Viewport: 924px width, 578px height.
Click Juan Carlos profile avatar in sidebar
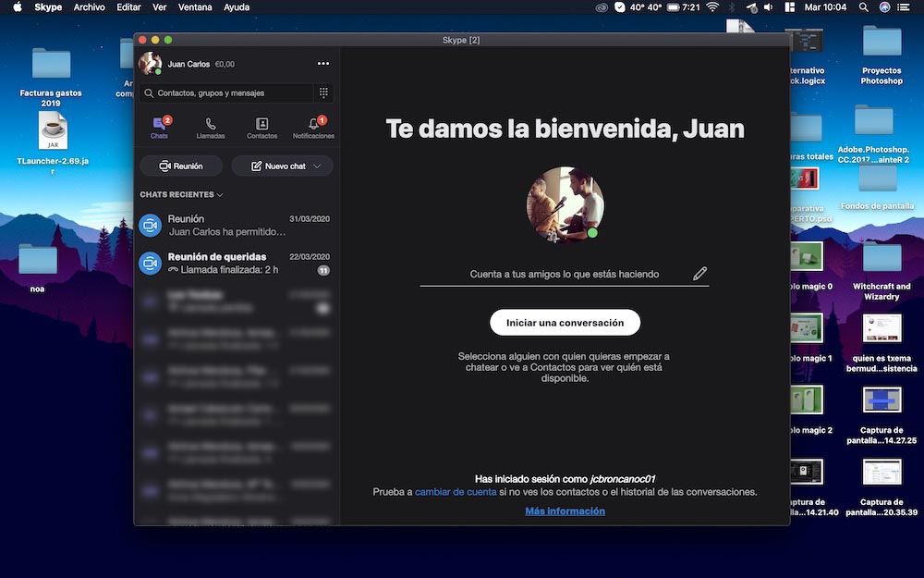pos(150,64)
